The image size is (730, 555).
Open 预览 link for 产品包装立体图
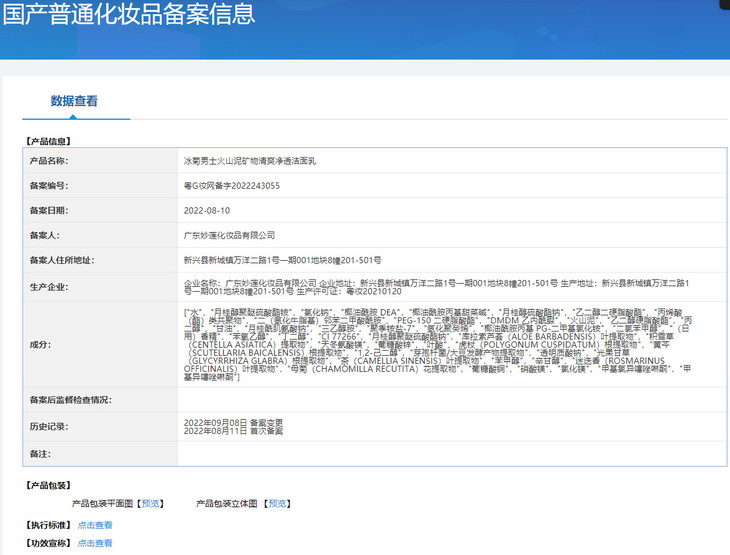click(x=277, y=503)
